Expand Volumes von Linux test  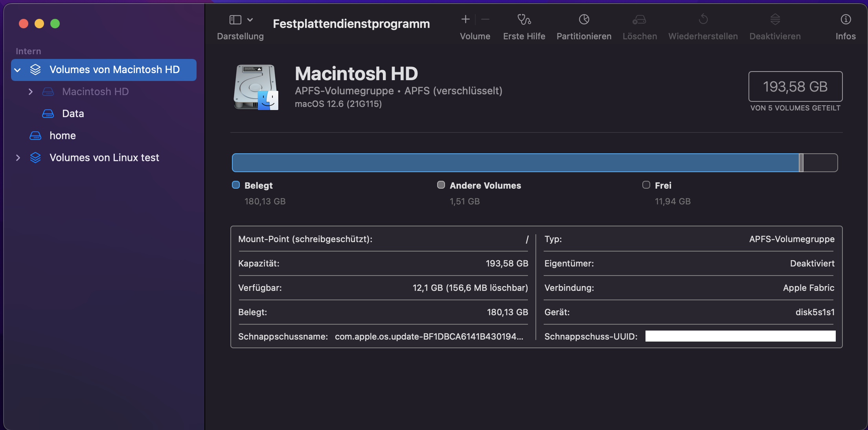(18, 158)
